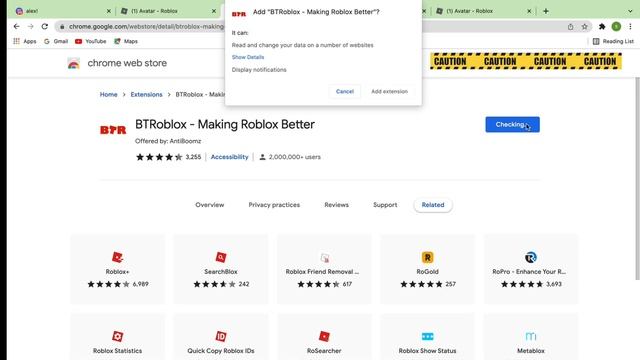Open the YouTube bookmark
Image resolution: width=640 pixels, height=360 pixels.
coord(91,41)
